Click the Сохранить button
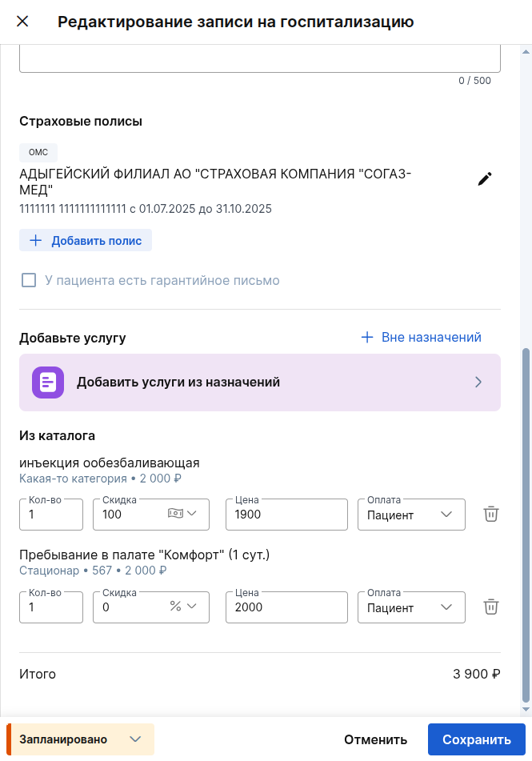This screenshot has height=761, width=532. [x=477, y=739]
